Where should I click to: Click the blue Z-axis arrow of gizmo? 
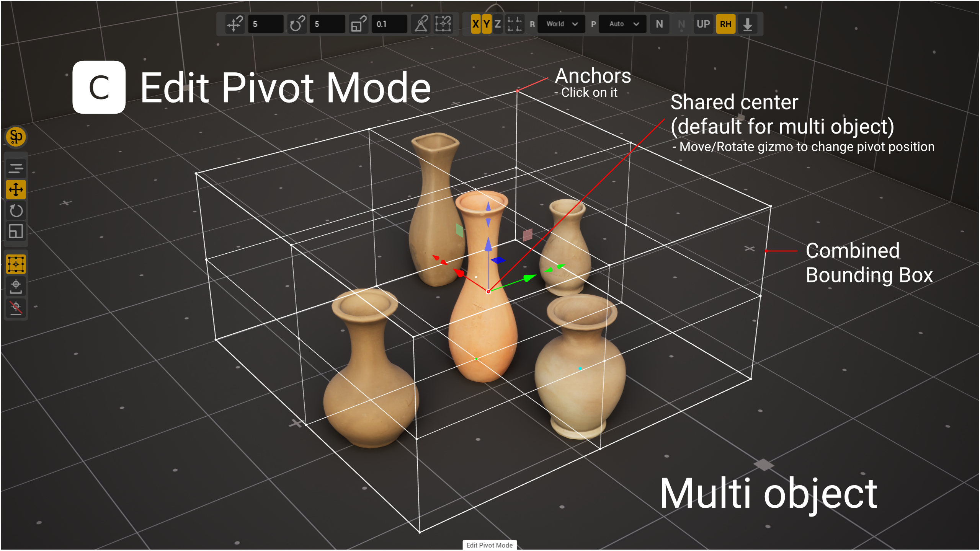(x=488, y=245)
